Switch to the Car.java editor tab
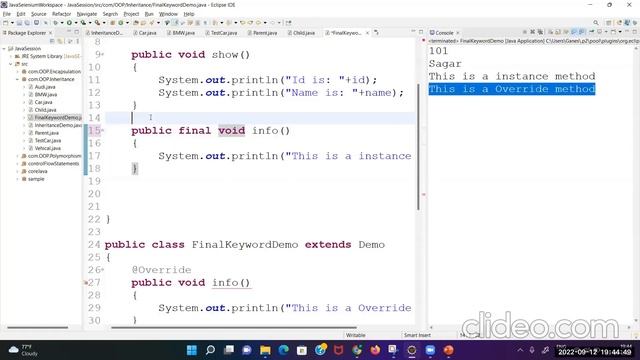 tap(145, 33)
